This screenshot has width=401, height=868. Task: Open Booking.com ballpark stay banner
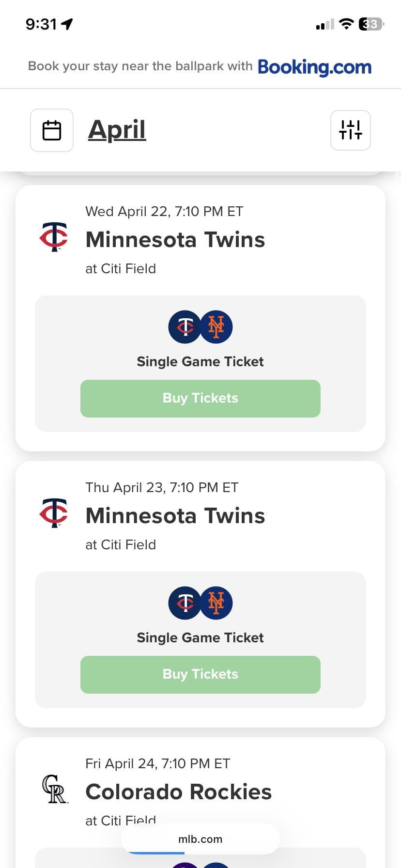click(x=200, y=66)
